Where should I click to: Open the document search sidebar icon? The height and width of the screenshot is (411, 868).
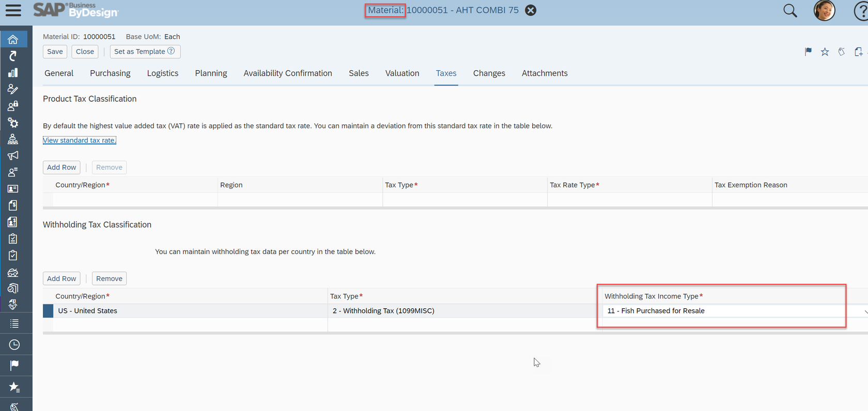point(13,288)
